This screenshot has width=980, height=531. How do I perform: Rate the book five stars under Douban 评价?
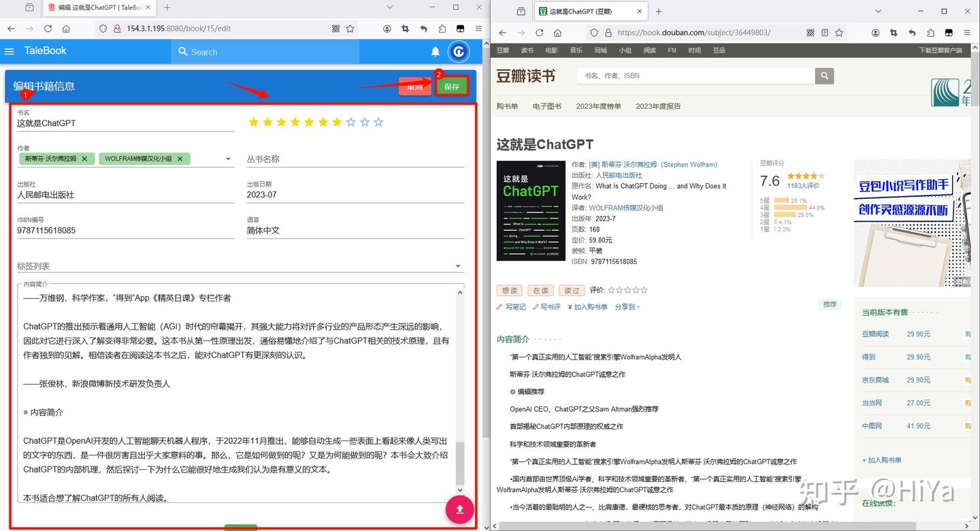coord(644,291)
